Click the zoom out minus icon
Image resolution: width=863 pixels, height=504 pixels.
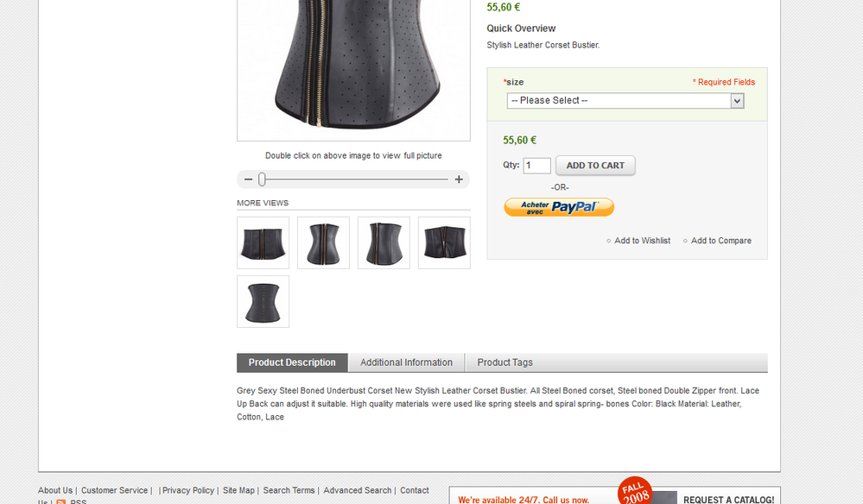click(248, 180)
